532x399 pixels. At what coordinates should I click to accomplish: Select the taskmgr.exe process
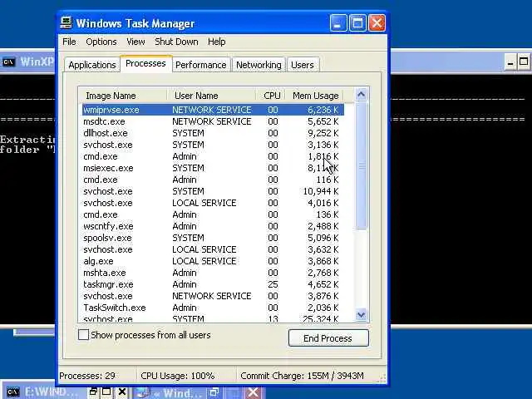[x=213, y=284]
